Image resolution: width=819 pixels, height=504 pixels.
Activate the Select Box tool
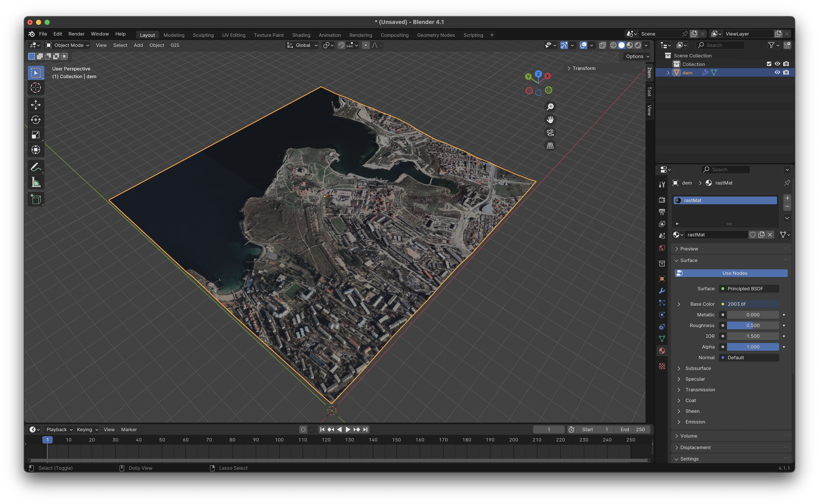pos(36,73)
